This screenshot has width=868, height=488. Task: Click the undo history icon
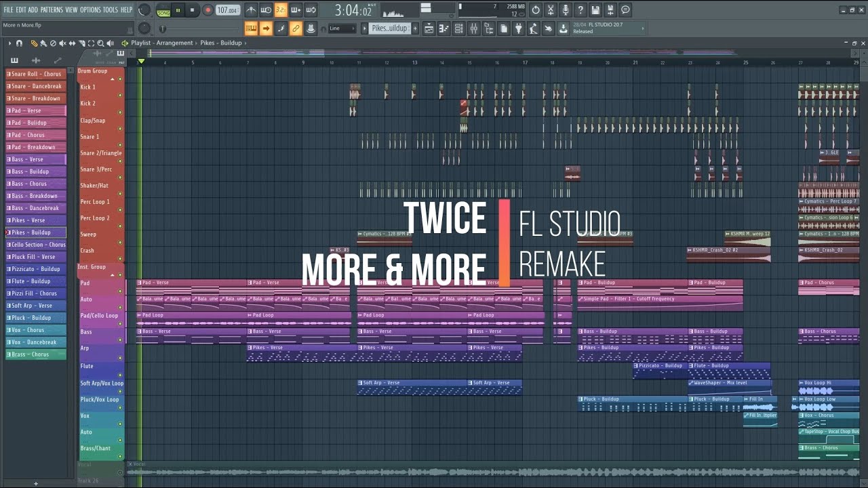(x=535, y=10)
